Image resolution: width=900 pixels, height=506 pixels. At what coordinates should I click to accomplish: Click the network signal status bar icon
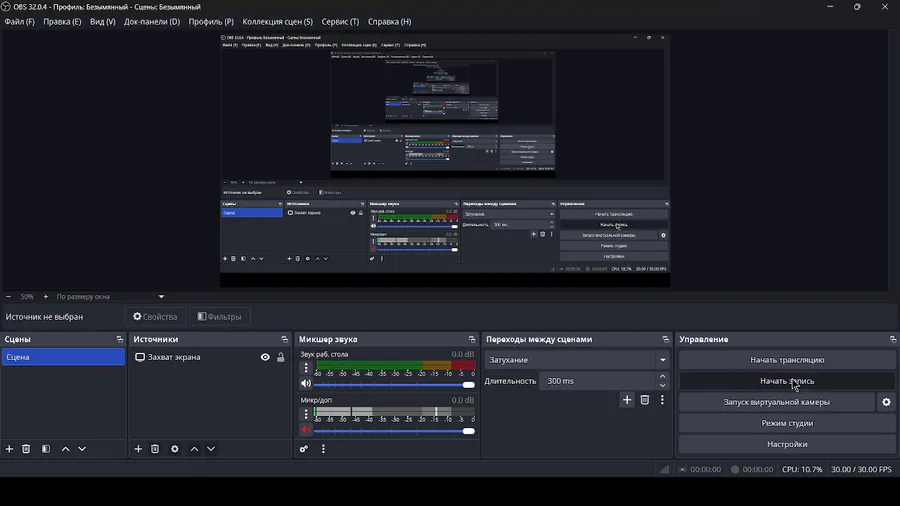(x=664, y=469)
